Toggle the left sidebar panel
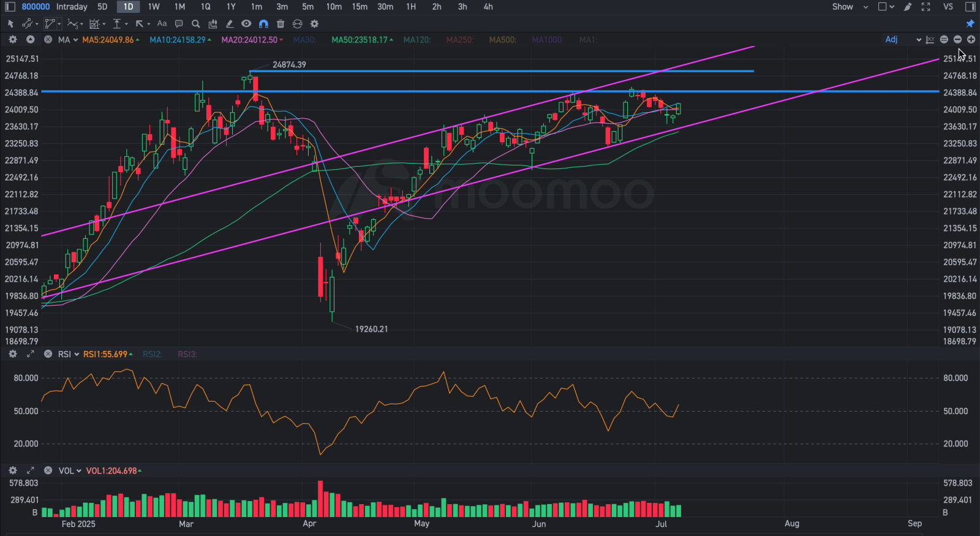Image resolution: width=980 pixels, height=536 pixels. click(x=10, y=7)
